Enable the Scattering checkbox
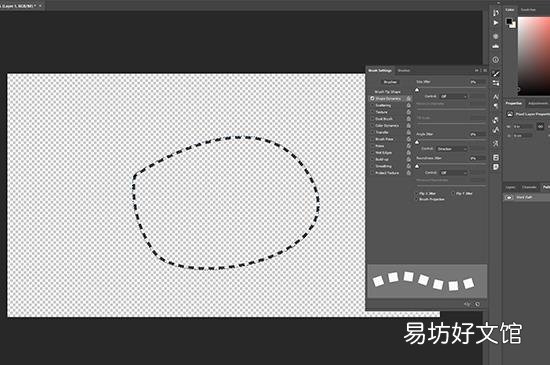Viewport: 550px width, 365px height. (372, 106)
